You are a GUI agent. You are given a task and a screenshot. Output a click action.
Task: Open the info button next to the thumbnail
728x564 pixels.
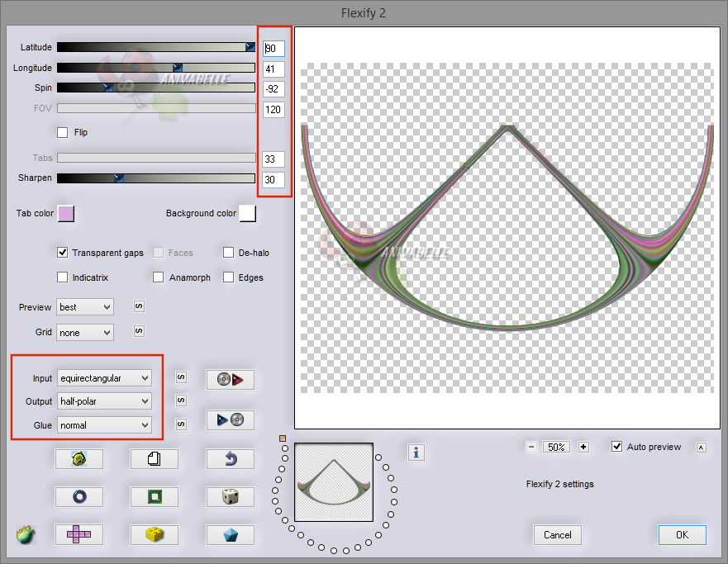click(x=416, y=453)
